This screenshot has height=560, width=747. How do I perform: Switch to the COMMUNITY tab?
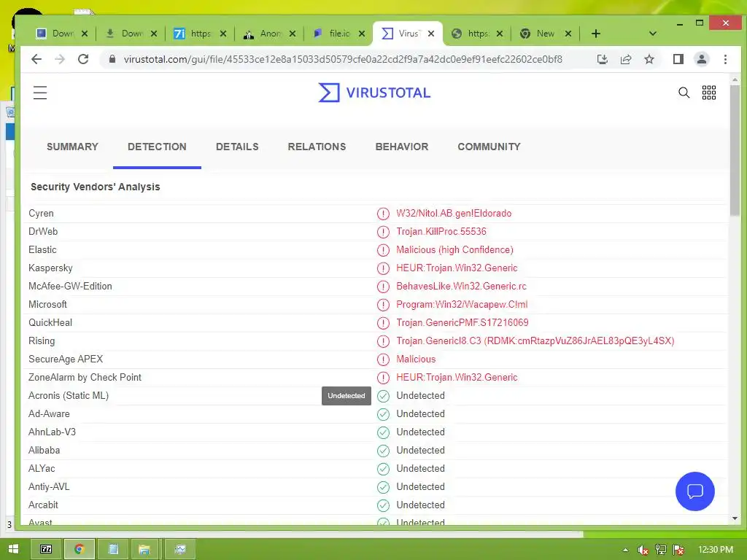489,147
